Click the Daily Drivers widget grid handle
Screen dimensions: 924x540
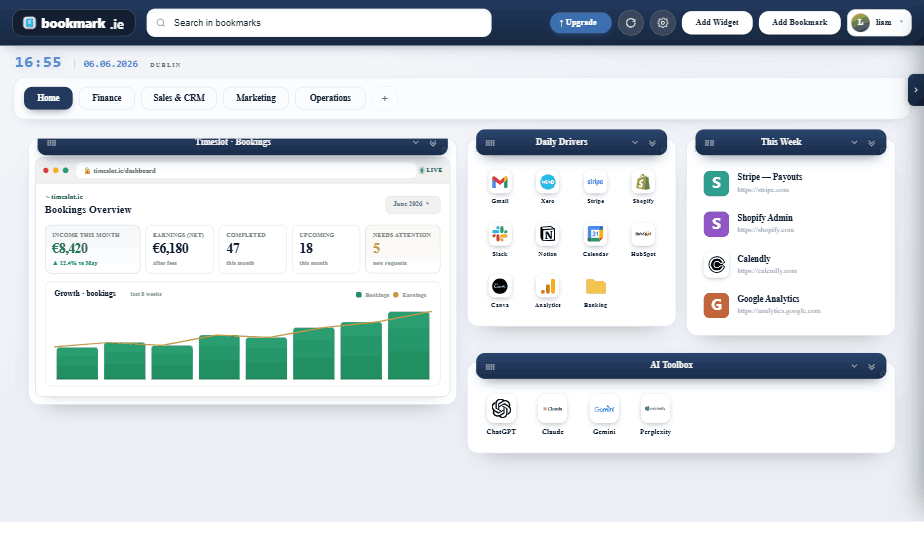[x=490, y=143]
